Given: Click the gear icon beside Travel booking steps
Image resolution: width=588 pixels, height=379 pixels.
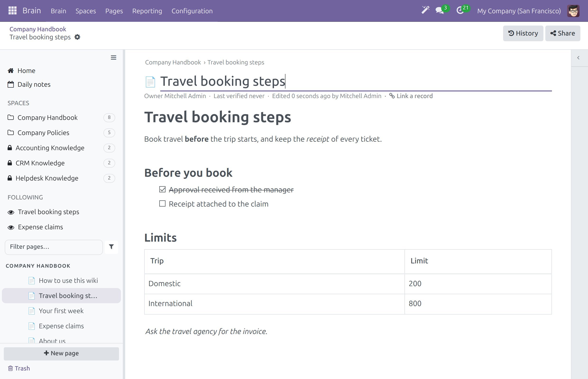Looking at the screenshot, I should (x=77, y=37).
